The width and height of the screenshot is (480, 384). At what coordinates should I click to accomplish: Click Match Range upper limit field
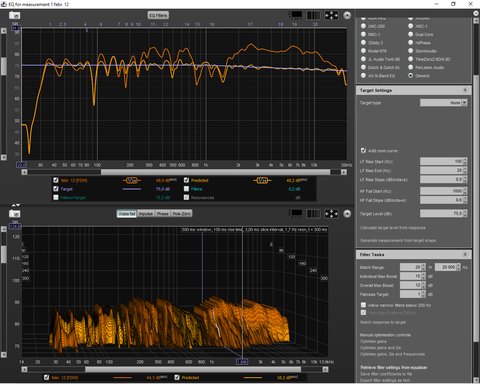click(x=446, y=267)
